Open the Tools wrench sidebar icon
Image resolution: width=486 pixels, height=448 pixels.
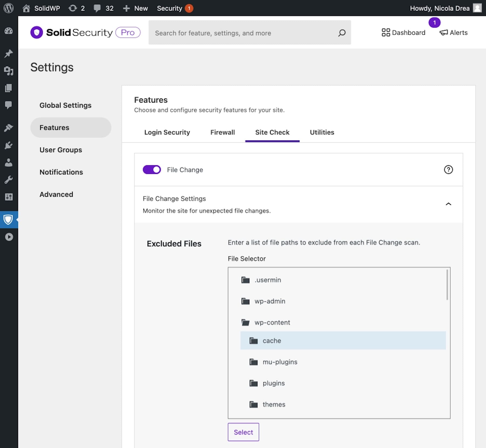click(9, 180)
